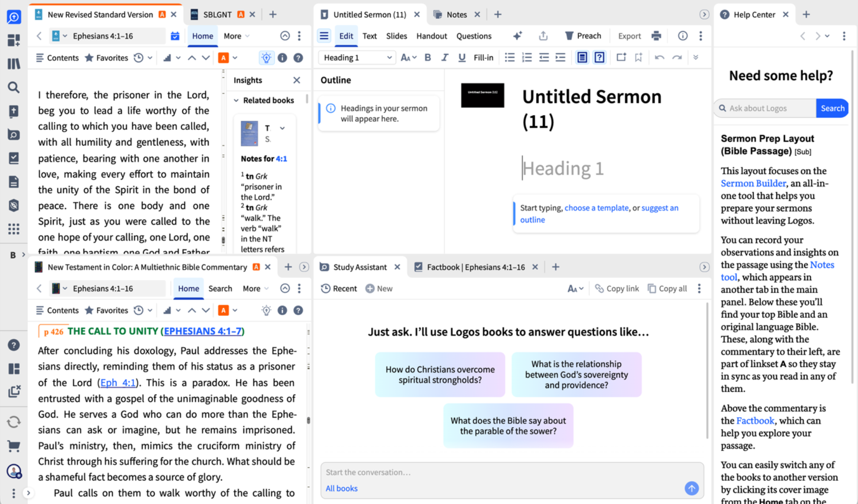Switch to Notes tab

click(456, 15)
